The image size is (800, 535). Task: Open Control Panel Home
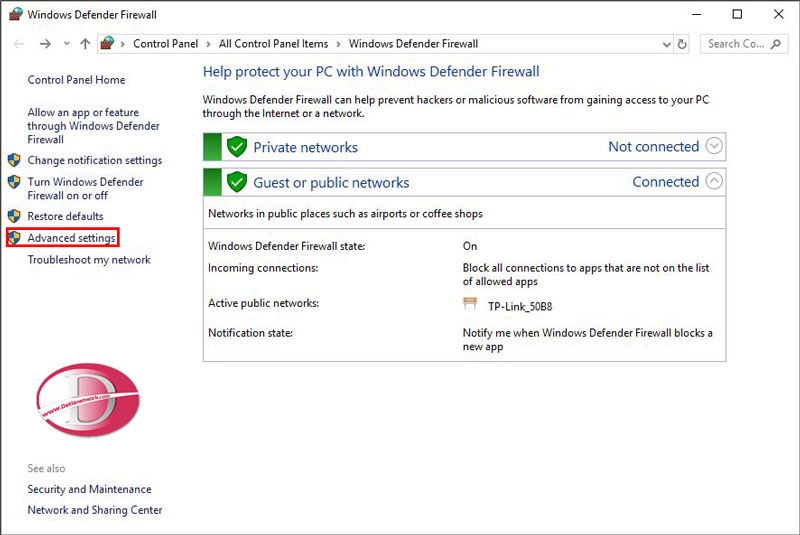coord(77,80)
